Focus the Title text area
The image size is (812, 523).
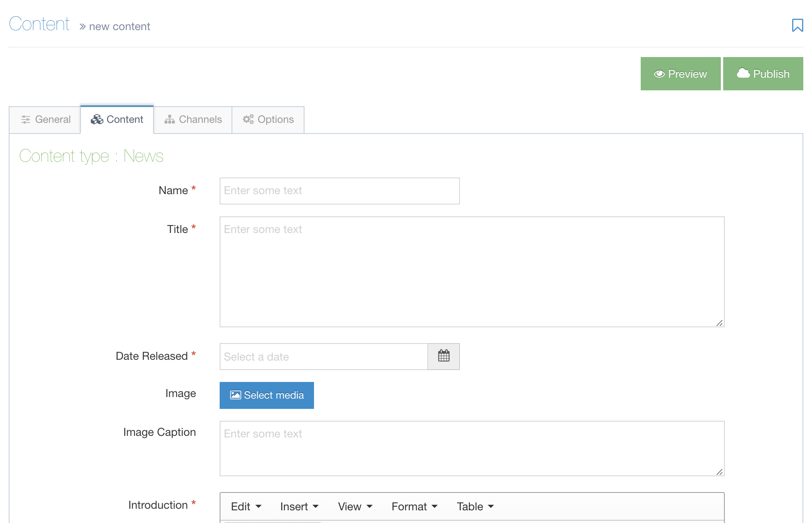(472, 271)
